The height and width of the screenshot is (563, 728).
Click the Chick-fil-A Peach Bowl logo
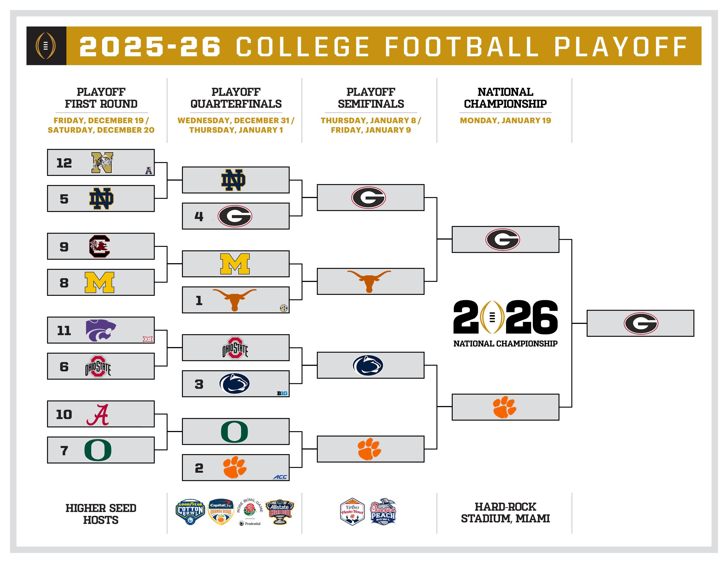pyautogui.click(x=383, y=512)
